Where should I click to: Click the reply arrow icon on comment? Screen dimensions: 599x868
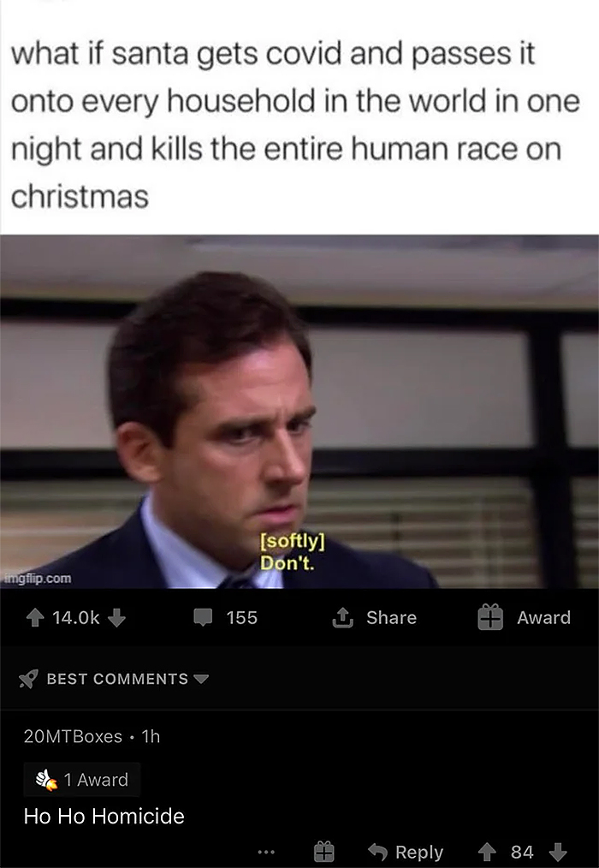click(x=377, y=852)
